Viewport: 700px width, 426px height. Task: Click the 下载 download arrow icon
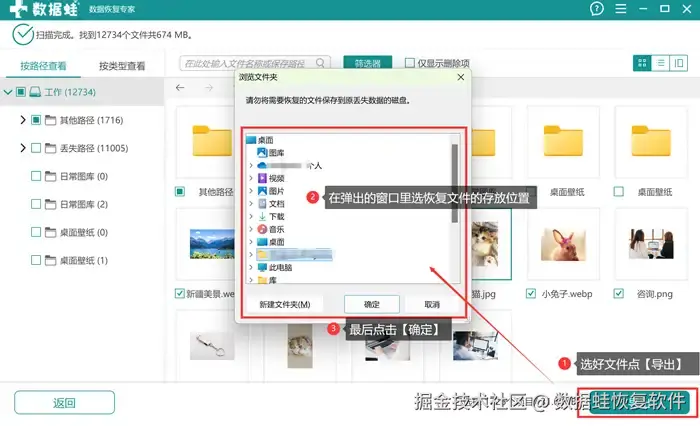[262, 217]
